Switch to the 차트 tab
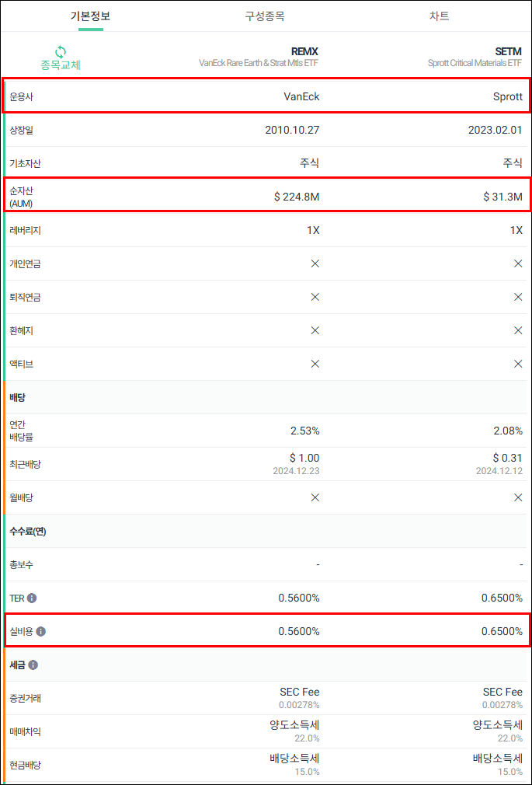The height and width of the screenshot is (785, 532). pyautogui.click(x=440, y=16)
